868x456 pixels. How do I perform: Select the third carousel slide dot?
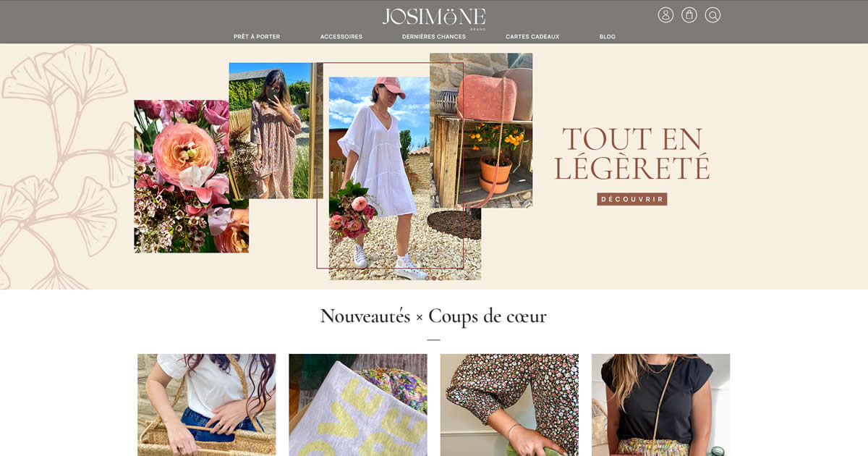coord(441,278)
